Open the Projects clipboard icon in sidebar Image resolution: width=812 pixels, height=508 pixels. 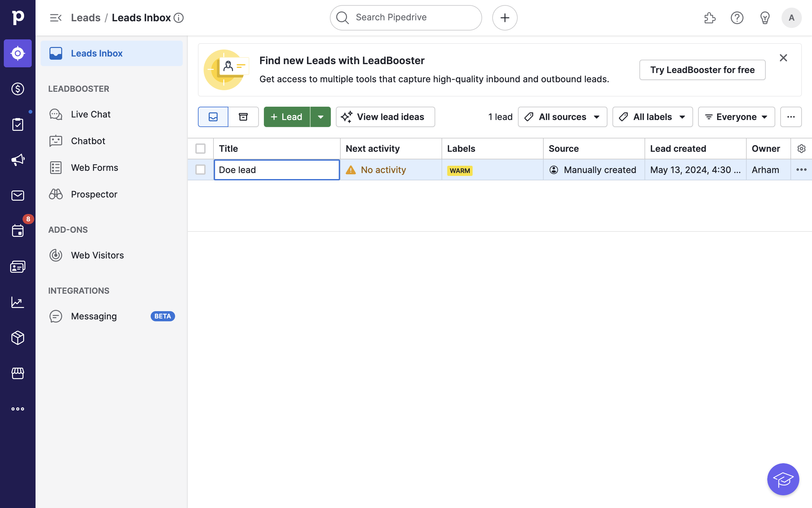(18, 124)
